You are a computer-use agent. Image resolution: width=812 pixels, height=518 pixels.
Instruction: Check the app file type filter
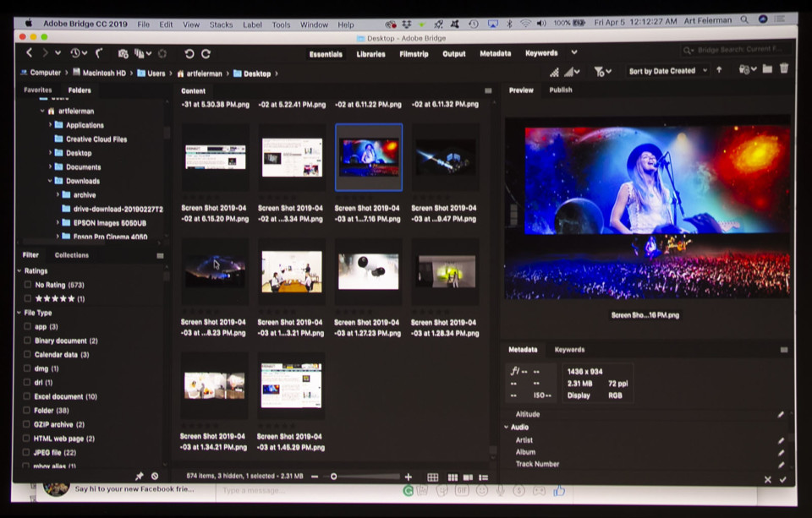coord(27,326)
